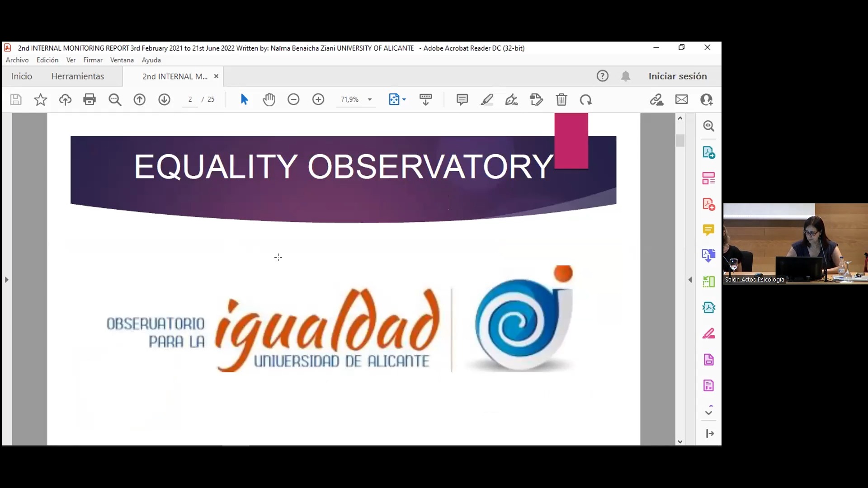Viewport: 868px width, 488px height.
Task: Click the zoom out minus button
Action: coord(293,99)
